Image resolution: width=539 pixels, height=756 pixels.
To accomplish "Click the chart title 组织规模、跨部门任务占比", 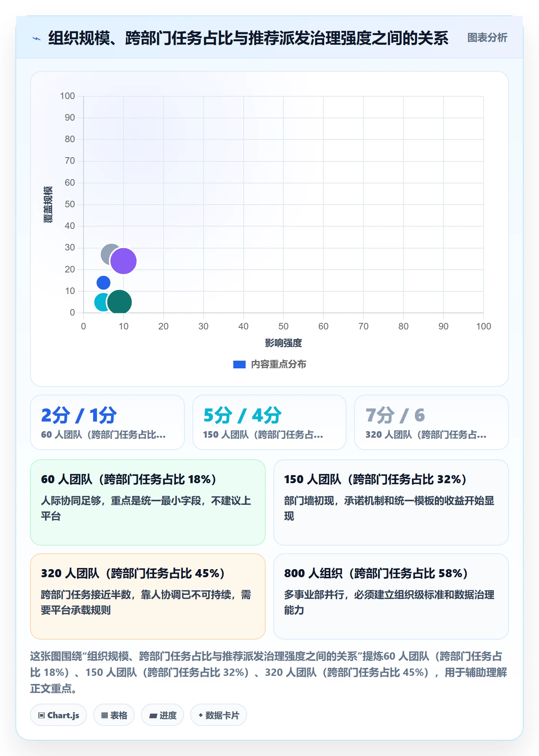I will [248, 38].
